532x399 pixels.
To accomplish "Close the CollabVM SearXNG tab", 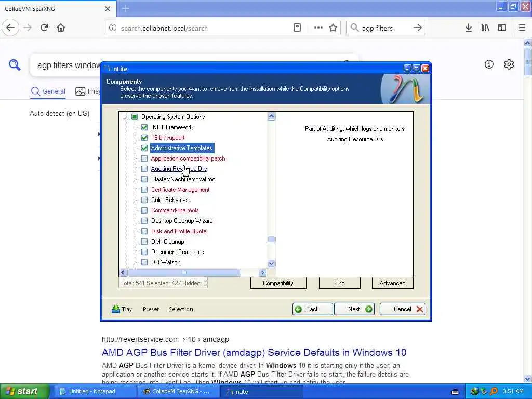I will click(x=108, y=9).
